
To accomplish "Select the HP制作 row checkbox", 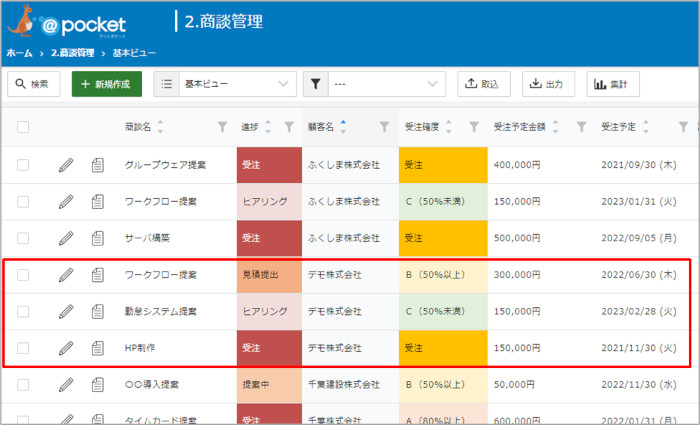I will pos(23,348).
